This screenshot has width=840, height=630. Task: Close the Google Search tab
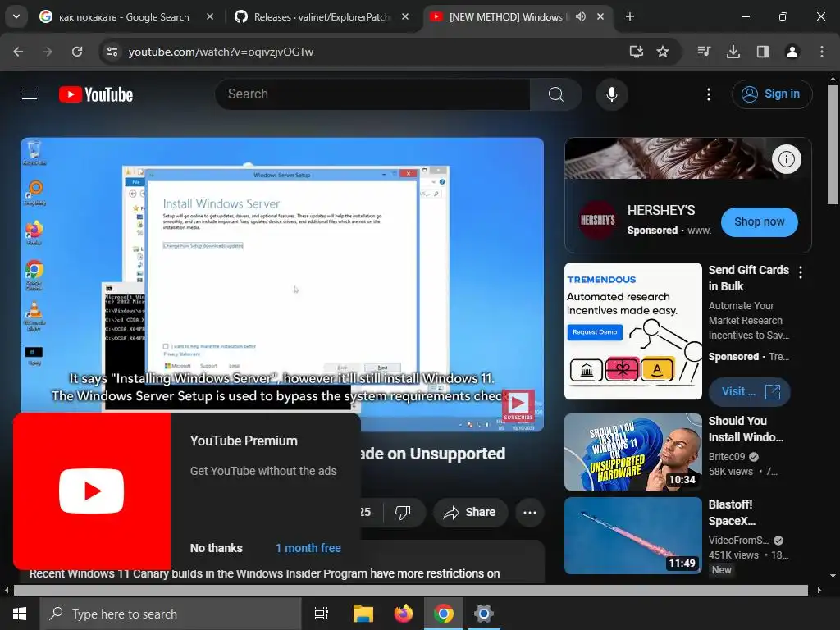click(x=210, y=16)
